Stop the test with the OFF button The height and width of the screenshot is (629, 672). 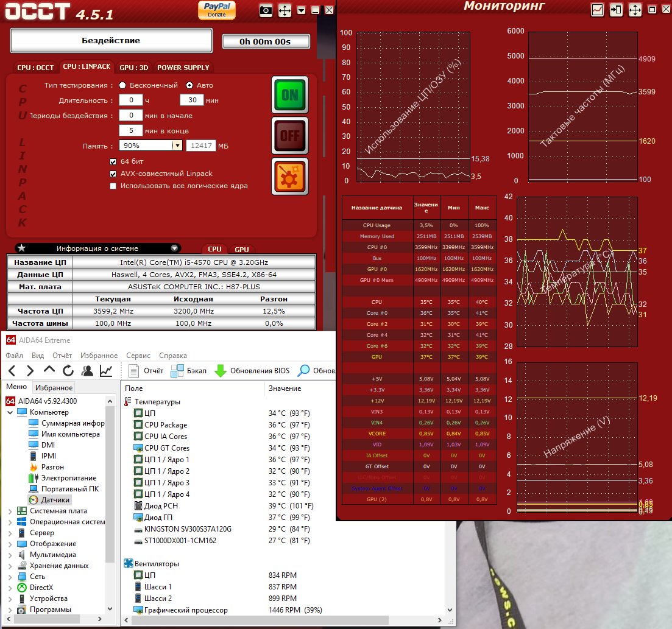[x=290, y=136]
